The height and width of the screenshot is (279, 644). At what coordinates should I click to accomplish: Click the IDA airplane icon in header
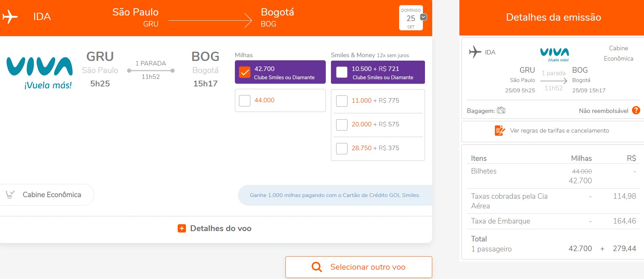(10, 17)
